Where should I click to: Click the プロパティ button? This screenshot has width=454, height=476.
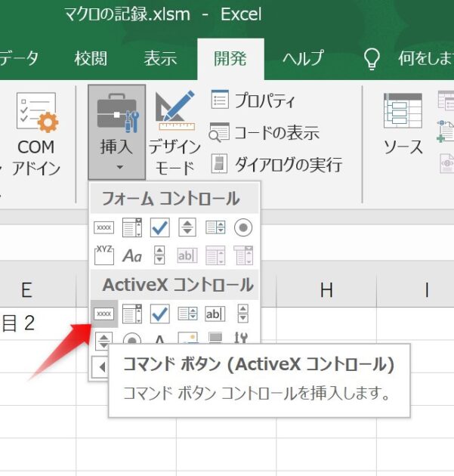coord(253,100)
